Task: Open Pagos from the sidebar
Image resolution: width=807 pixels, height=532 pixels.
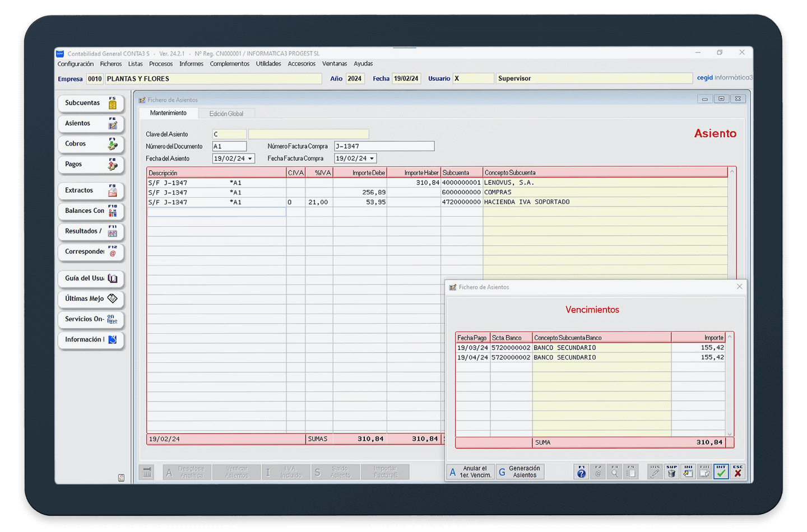Action: (x=90, y=165)
